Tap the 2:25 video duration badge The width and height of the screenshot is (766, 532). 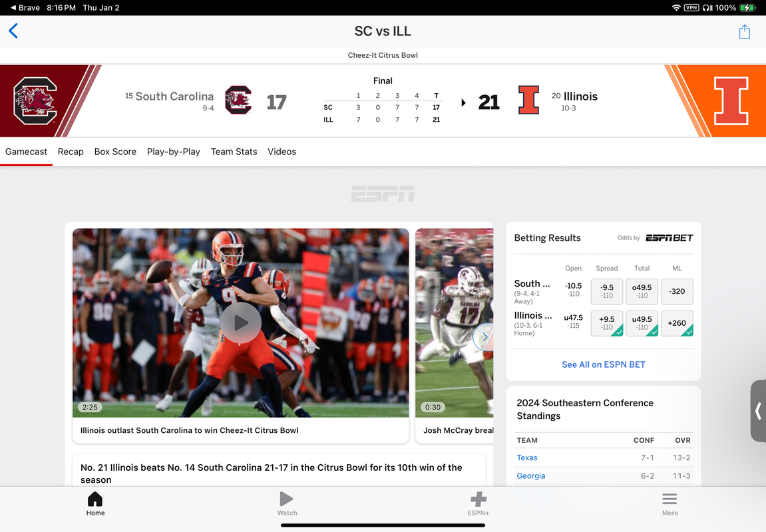pyautogui.click(x=89, y=407)
